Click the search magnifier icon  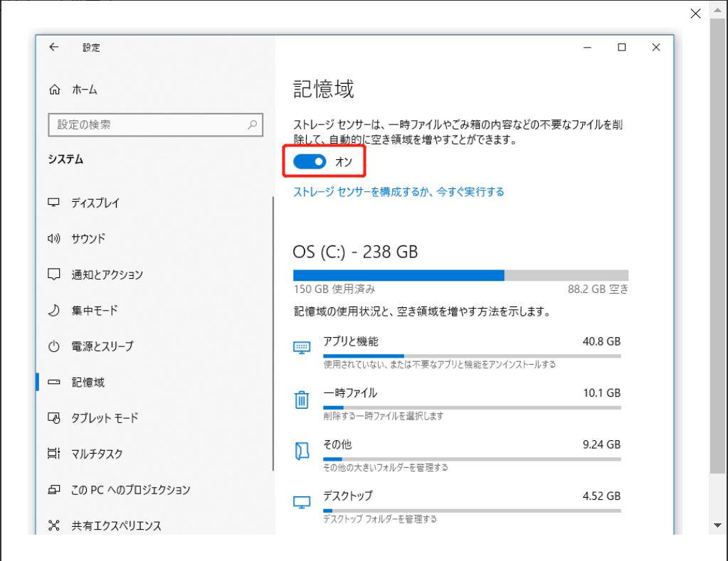[x=252, y=124]
